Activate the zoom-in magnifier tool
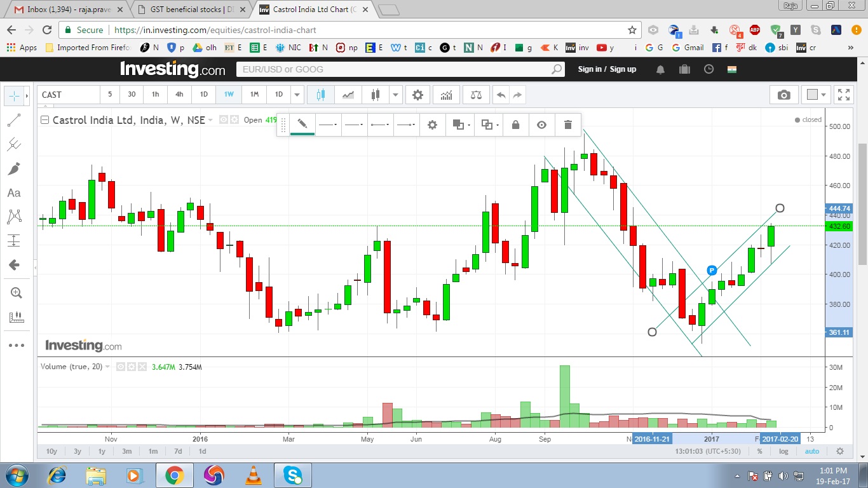The width and height of the screenshot is (868, 488). click(x=16, y=293)
